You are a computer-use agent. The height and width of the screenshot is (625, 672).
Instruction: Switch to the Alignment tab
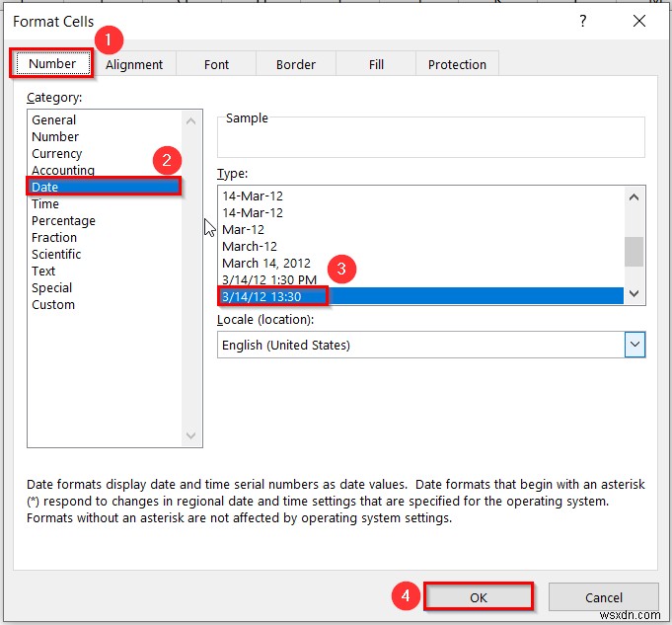pyautogui.click(x=134, y=64)
